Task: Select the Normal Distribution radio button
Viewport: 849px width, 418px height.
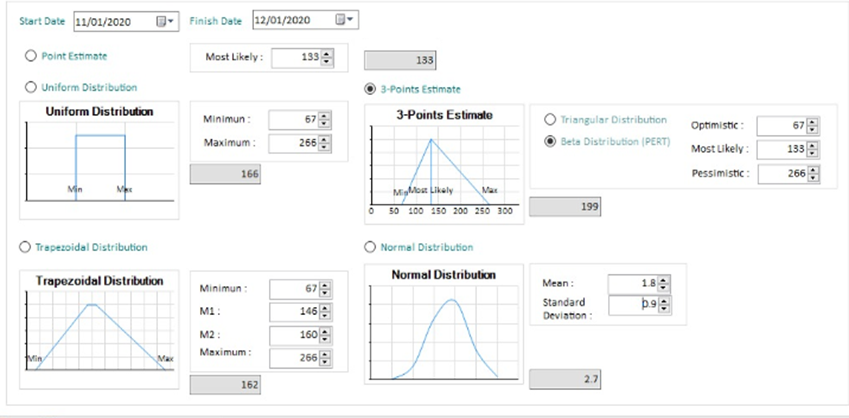Action: 370,247
